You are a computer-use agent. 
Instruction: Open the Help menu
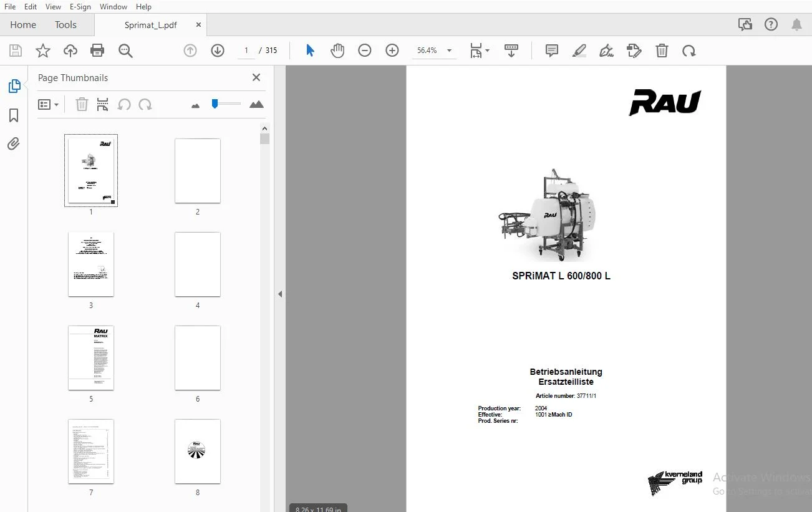pyautogui.click(x=144, y=6)
